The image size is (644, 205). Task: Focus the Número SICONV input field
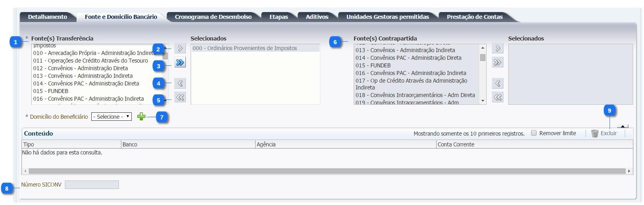[92, 185]
